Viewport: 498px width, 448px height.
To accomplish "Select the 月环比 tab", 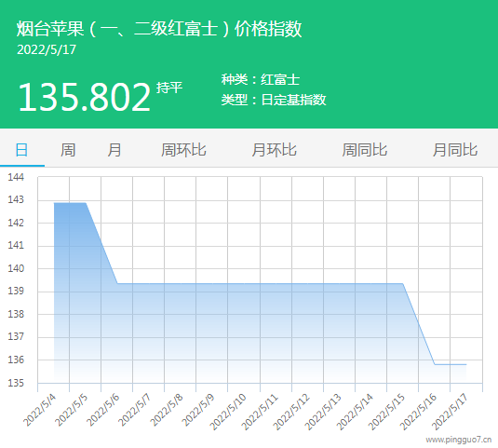I will click(x=274, y=150).
